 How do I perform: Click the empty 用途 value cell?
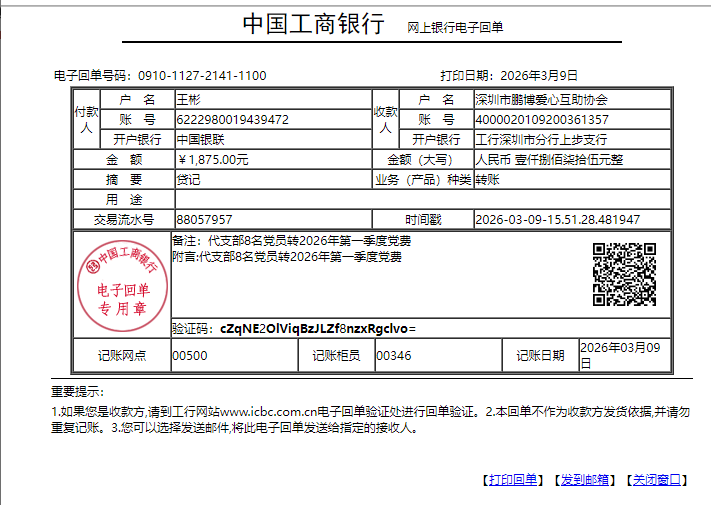coord(423,199)
